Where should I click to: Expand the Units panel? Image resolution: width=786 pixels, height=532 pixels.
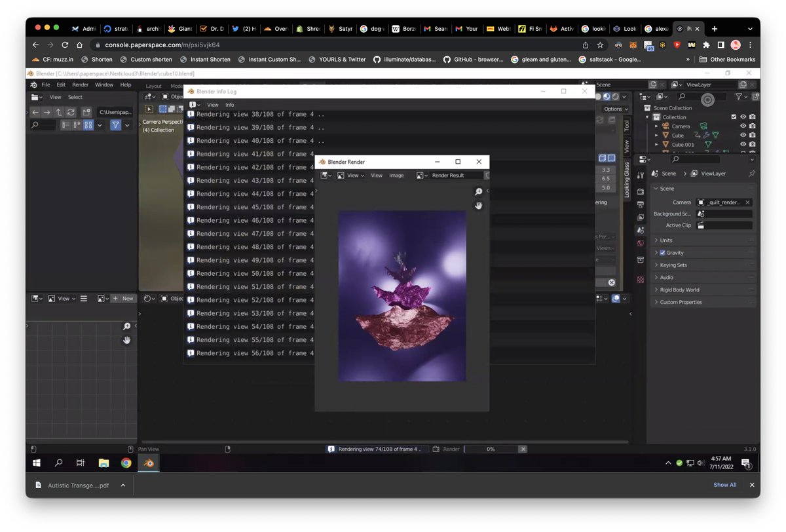(x=665, y=240)
